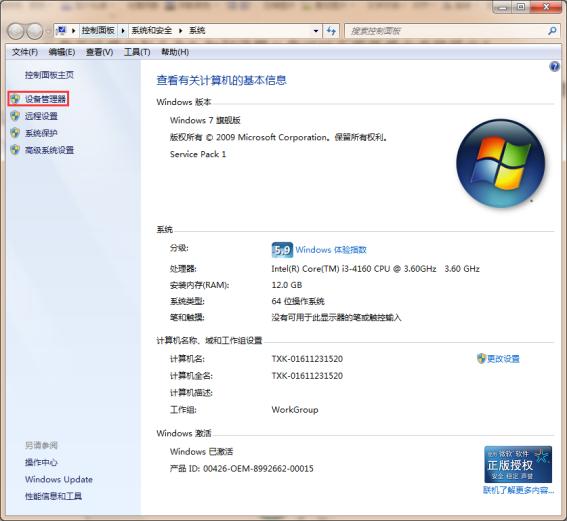Click the search magnifier icon

pyautogui.click(x=552, y=31)
